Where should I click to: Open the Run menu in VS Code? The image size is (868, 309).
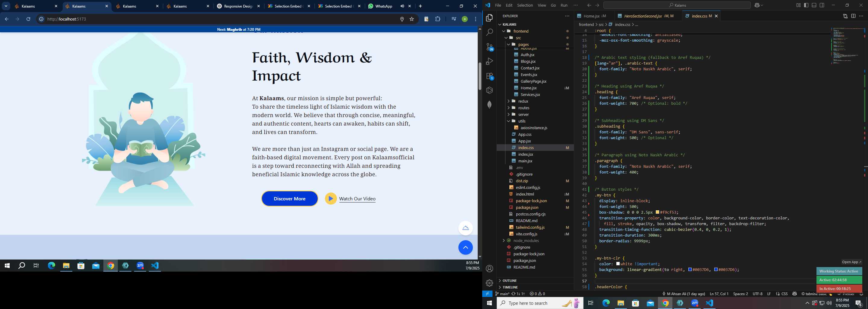[564, 5]
